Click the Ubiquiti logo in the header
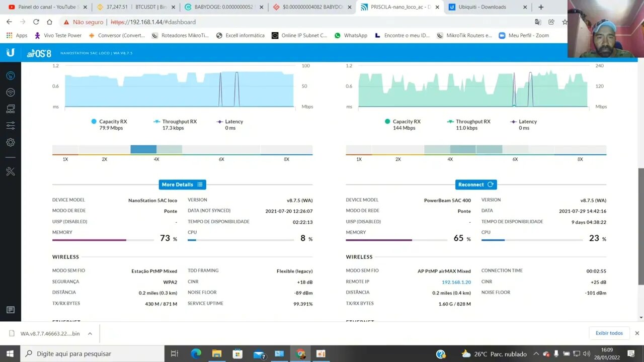 (x=11, y=53)
